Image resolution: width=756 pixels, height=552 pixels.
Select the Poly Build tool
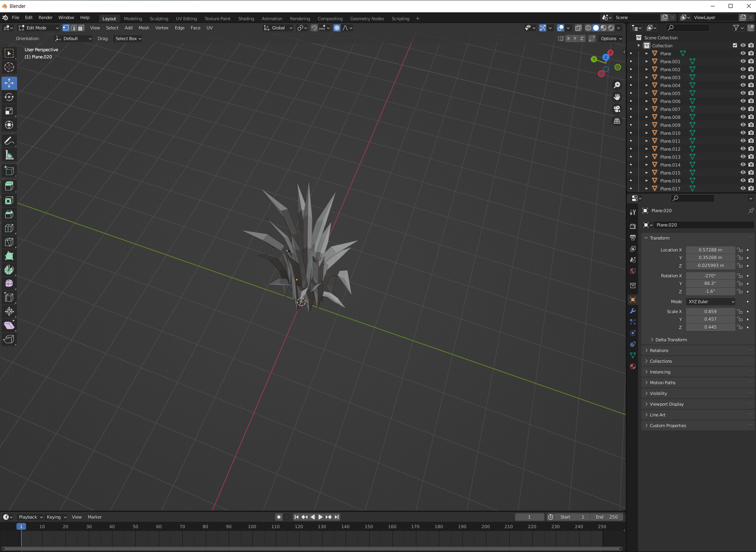point(9,256)
